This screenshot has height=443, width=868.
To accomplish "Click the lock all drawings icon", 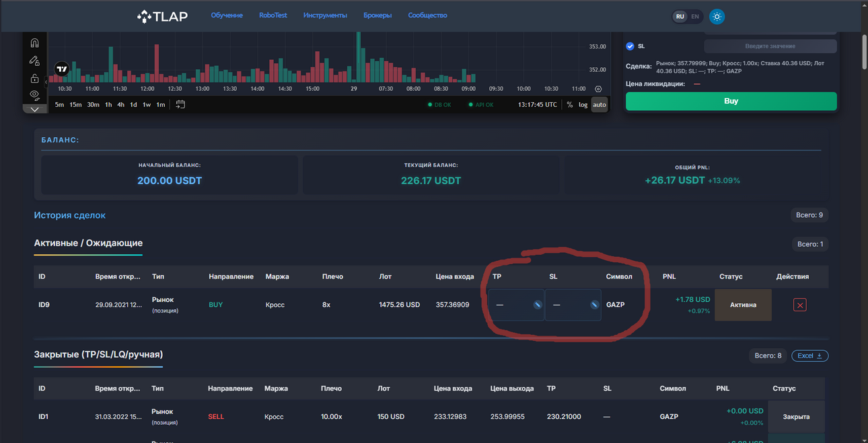I will pyautogui.click(x=34, y=78).
